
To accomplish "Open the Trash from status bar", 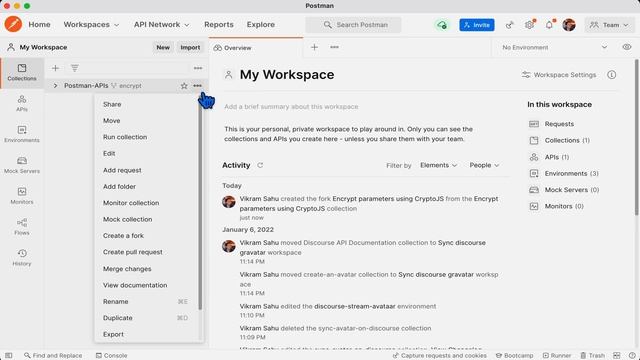I will pos(593,356).
